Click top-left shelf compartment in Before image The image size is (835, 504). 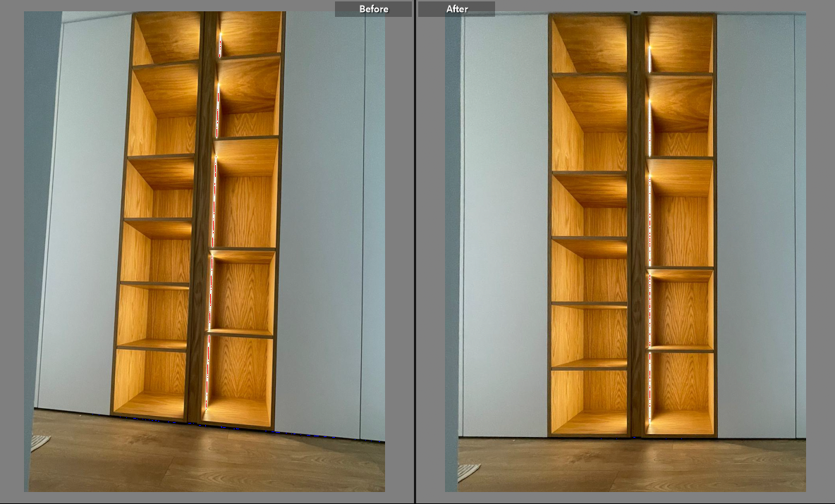coord(166,39)
